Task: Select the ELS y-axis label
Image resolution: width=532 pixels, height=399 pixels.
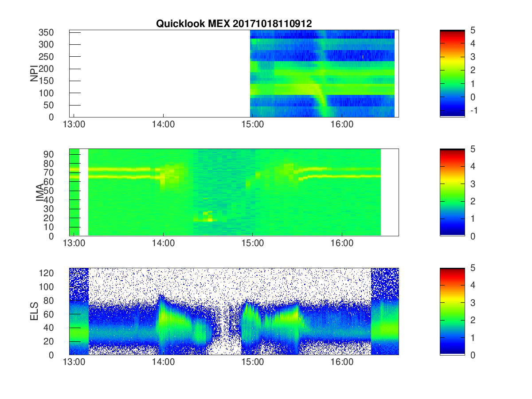Action: coord(34,311)
